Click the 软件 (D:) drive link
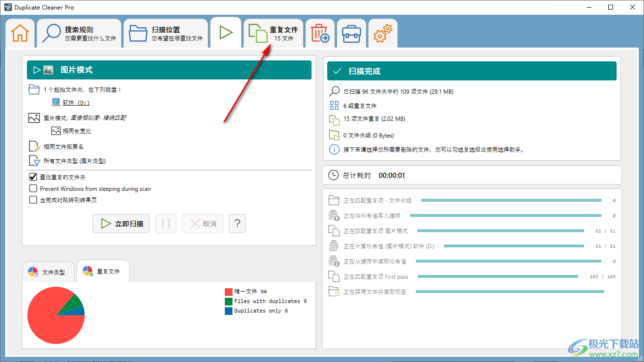Image resolution: width=644 pixels, height=362 pixels. [x=76, y=103]
